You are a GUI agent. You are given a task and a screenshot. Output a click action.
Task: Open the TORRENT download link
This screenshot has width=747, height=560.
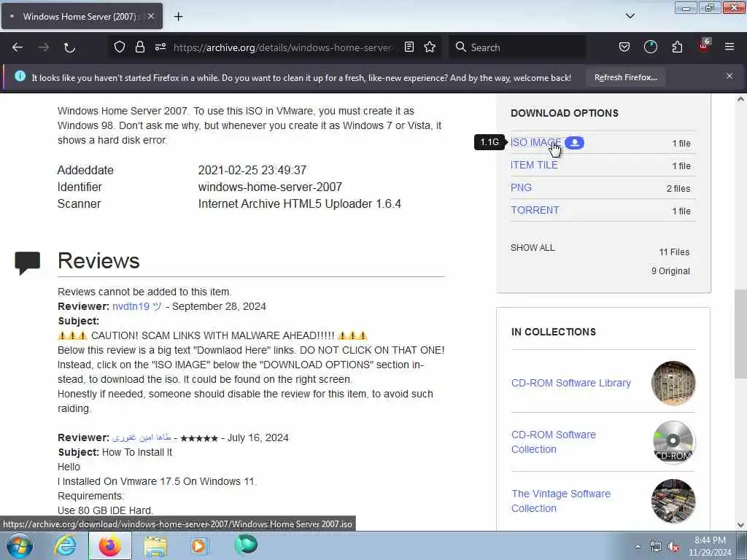pyautogui.click(x=535, y=210)
